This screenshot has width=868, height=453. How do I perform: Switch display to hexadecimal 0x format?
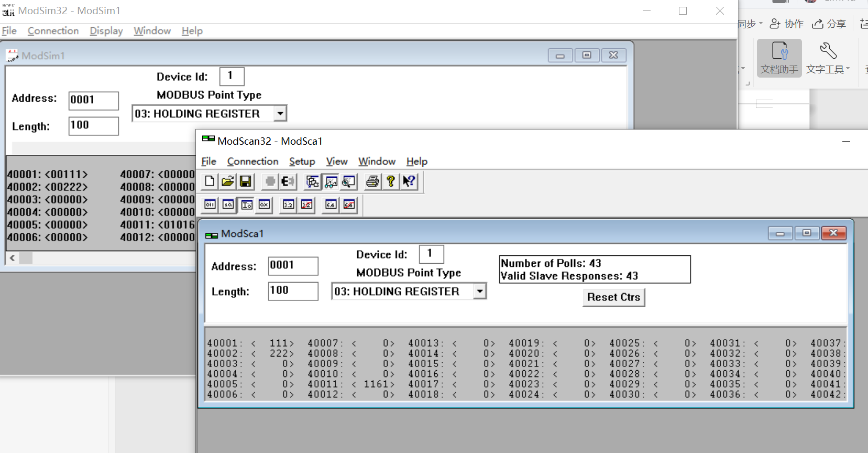[265, 204]
